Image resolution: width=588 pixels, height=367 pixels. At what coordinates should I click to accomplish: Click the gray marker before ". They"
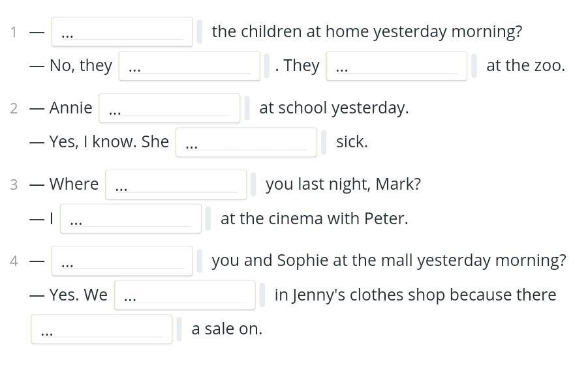[267, 66]
